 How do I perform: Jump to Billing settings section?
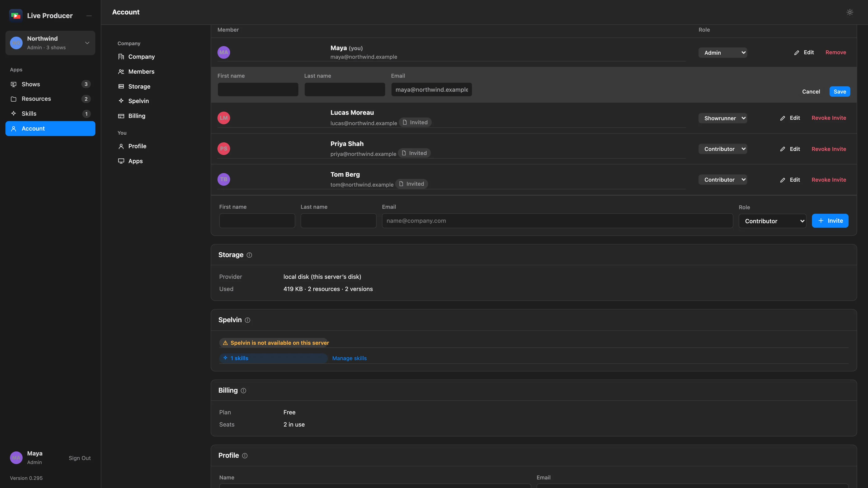(x=132, y=116)
